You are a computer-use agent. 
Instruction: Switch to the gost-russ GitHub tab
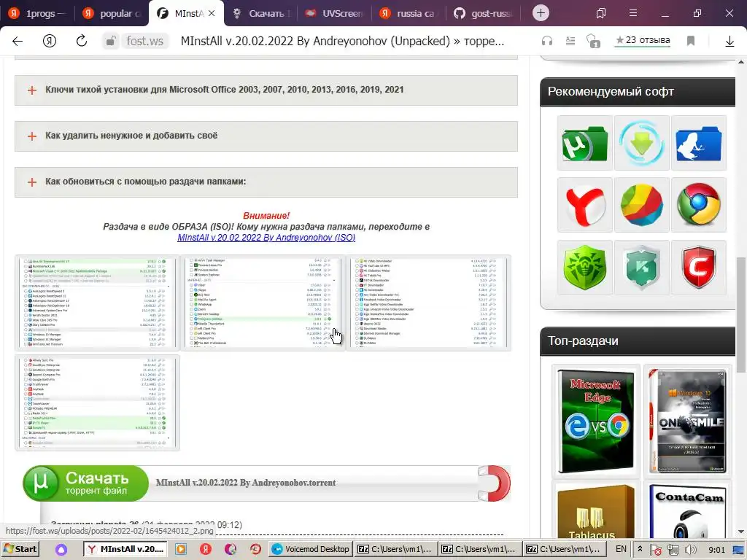point(483,13)
